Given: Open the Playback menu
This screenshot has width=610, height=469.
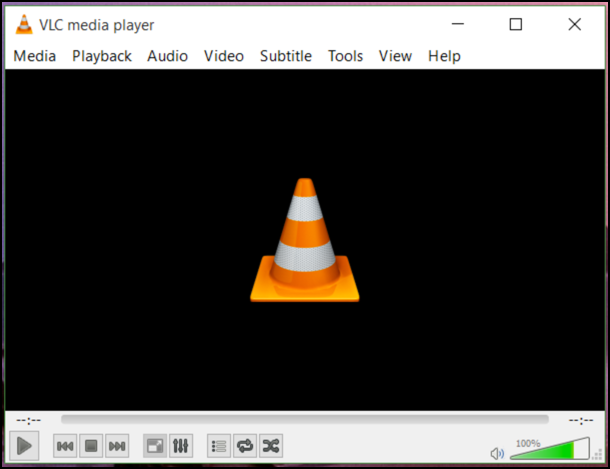Looking at the screenshot, I should pos(102,56).
